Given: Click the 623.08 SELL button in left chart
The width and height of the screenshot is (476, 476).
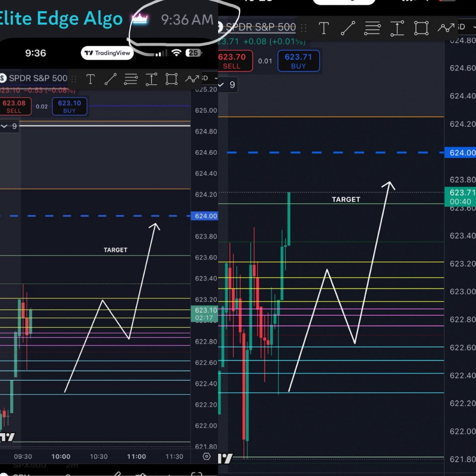Looking at the screenshot, I should [15, 107].
